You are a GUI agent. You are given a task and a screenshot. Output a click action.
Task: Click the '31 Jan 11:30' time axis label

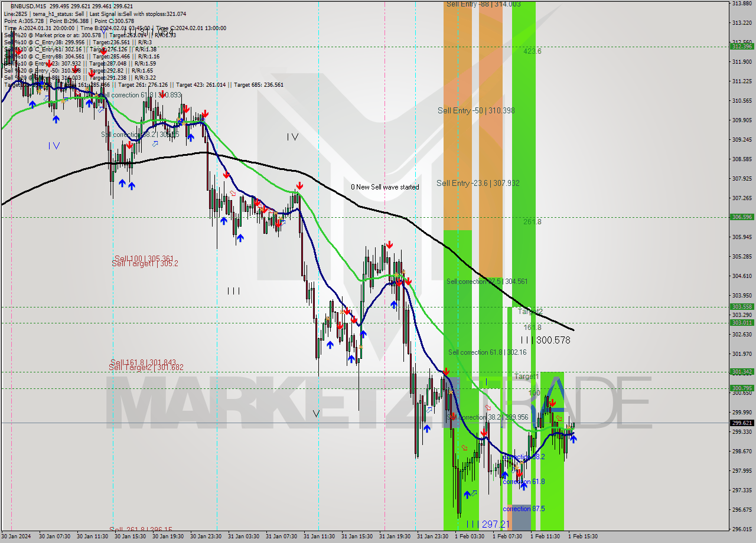(x=319, y=537)
